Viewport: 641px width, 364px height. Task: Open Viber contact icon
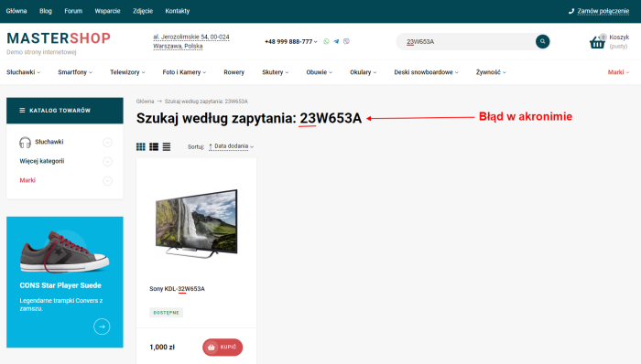pos(347,41)
